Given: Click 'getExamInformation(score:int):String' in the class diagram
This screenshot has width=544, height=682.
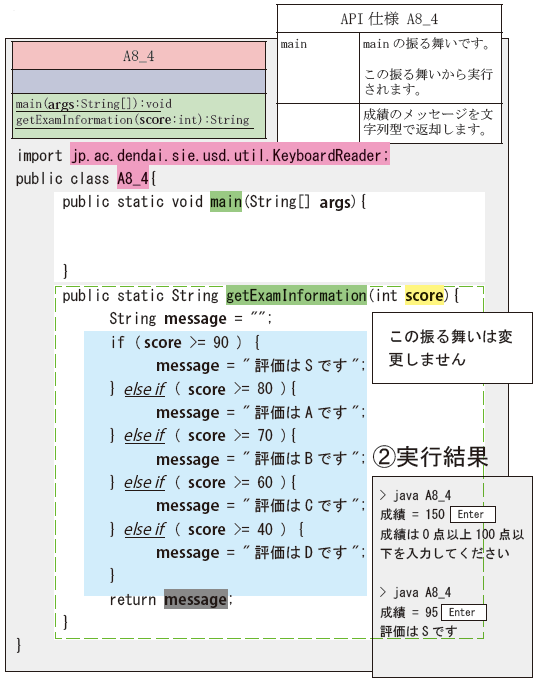Looking at the screenshot, I should pyautogui.click(x=133, y=120).
